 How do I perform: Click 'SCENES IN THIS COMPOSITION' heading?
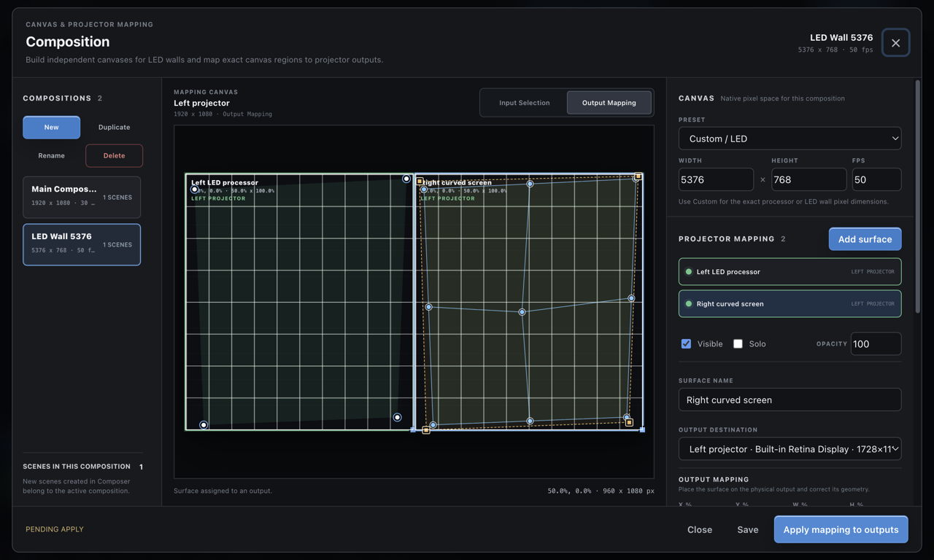[77, 467]
